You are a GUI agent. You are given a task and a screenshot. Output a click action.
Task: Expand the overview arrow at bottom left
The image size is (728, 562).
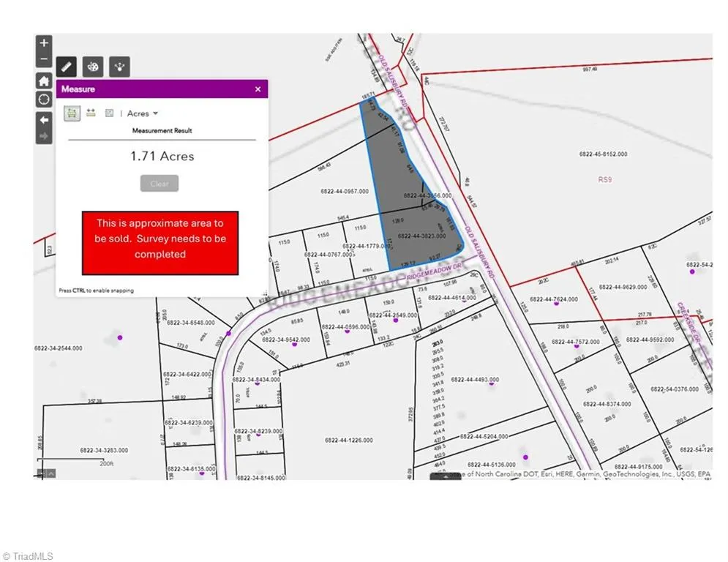[51, 473]
